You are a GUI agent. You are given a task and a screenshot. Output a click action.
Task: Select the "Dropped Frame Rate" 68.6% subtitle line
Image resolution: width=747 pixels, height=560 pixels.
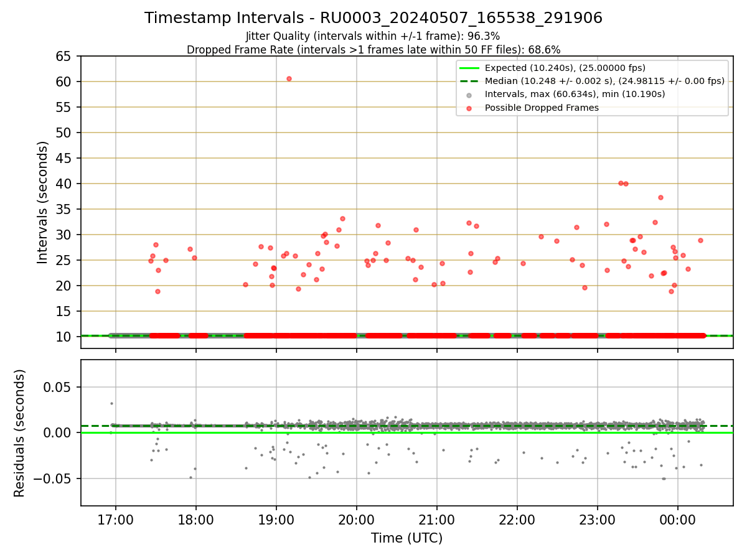click(374, 50)
